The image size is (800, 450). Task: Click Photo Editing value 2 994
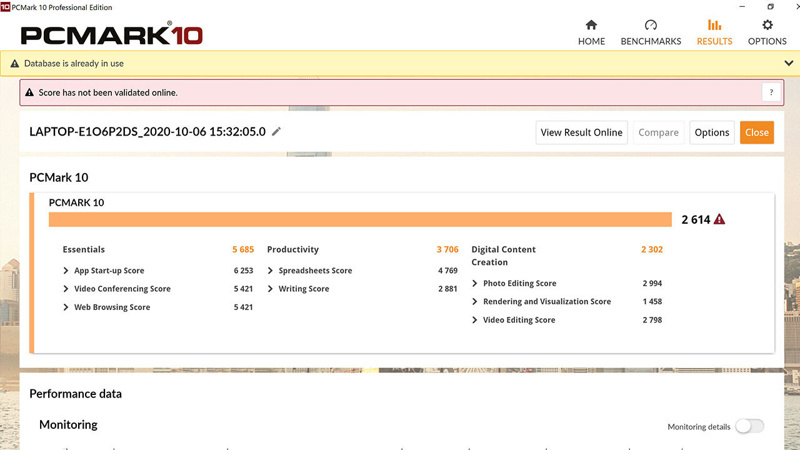pyautogui.click(x=652, y=283)
